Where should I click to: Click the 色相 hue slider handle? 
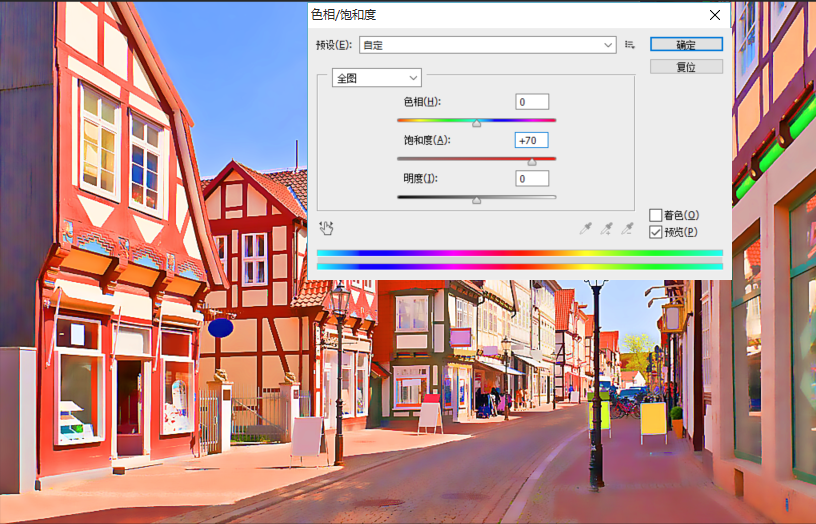476,124
